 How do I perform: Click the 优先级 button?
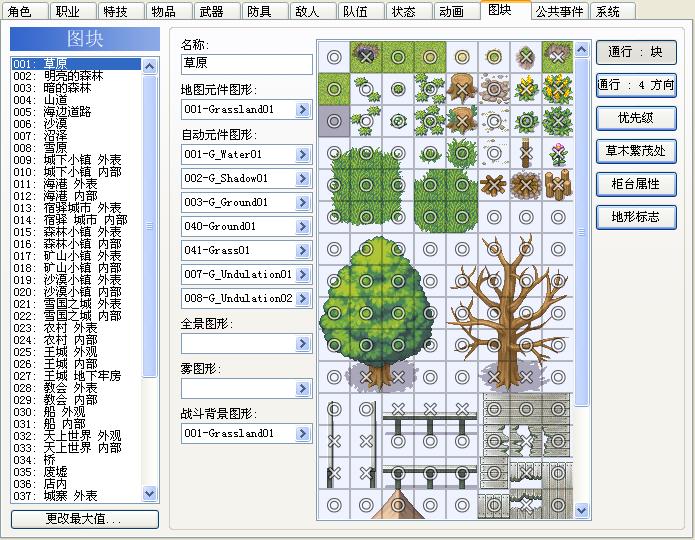(636, 118)
